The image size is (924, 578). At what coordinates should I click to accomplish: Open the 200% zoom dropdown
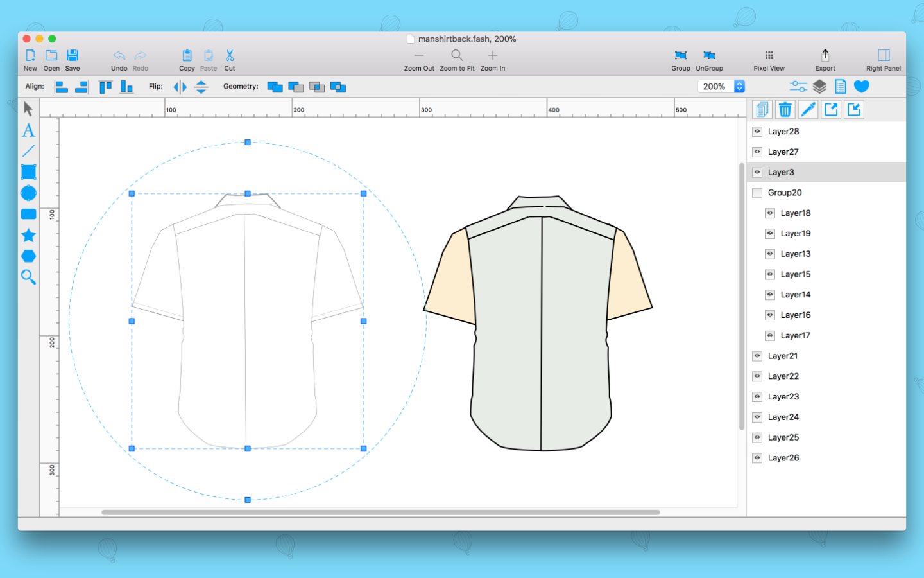(x=739, y=86)
